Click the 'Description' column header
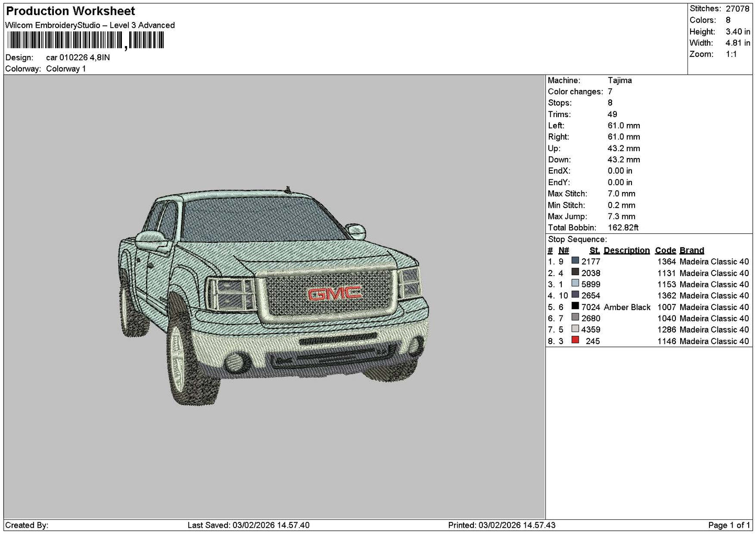Image resolution: width=756 pixels, height=534 pixels. (626, 250)
